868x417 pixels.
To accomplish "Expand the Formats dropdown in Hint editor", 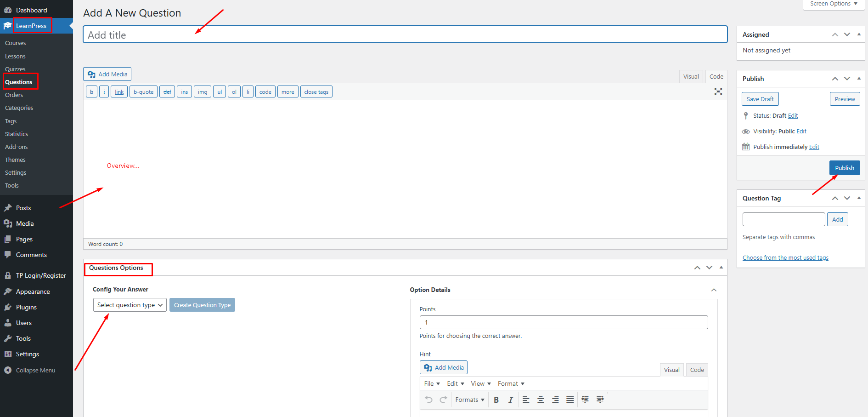I will 469,400.
